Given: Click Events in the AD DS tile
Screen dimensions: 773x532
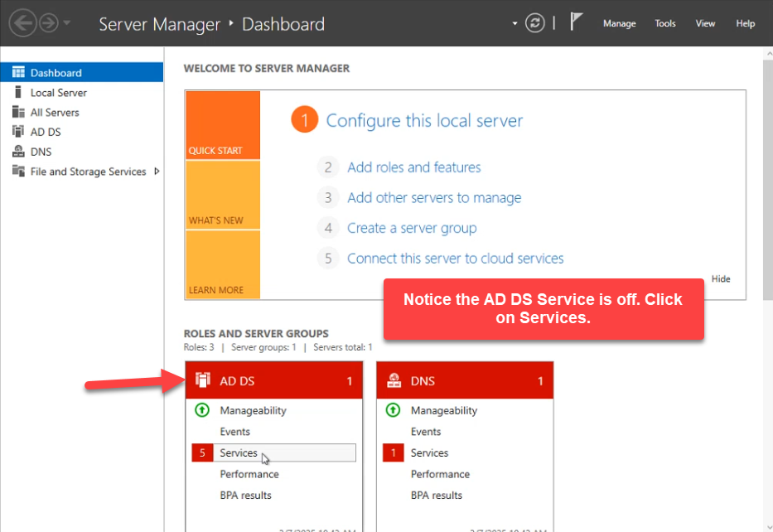Looking at the screenshot, I should (x=234, y=432).
